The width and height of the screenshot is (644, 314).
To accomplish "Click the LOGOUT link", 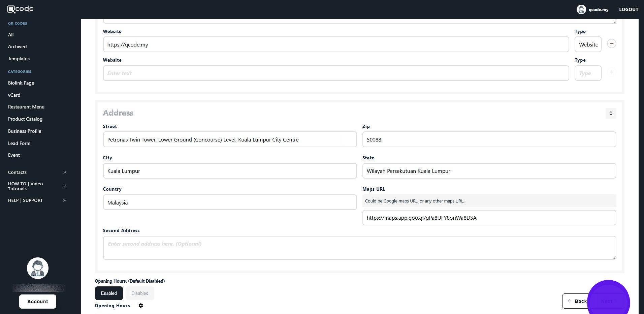I will point(629,9).
